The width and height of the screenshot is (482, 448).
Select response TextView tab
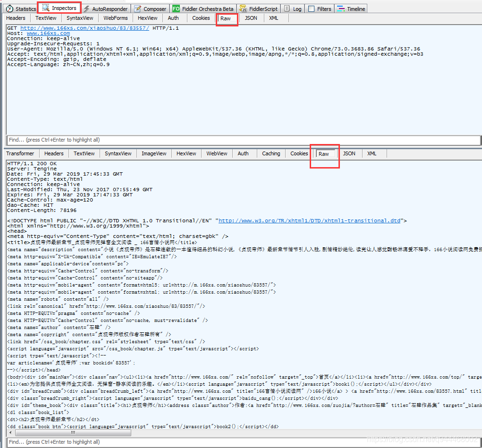[x=84, y=153]
